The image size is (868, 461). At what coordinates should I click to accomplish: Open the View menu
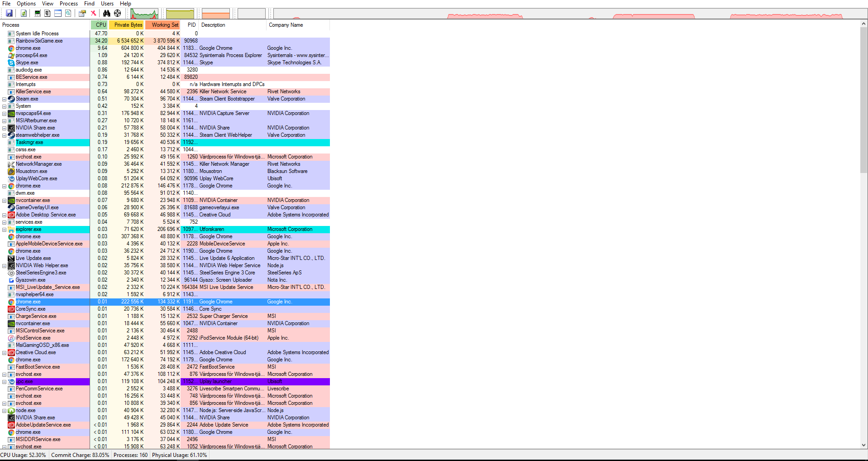tap(48, 4)
